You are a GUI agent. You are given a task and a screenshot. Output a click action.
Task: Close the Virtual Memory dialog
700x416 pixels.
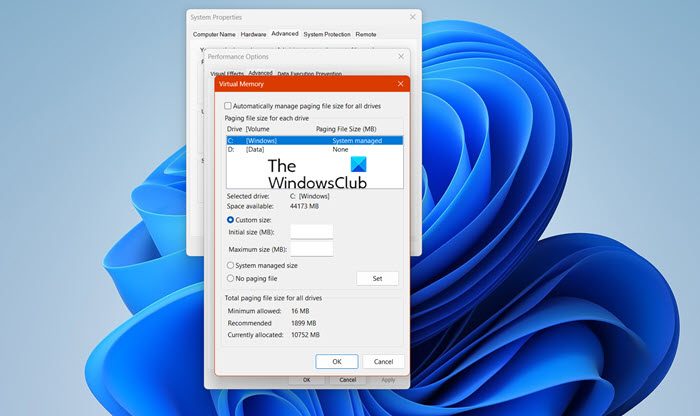tap(400, 83)
